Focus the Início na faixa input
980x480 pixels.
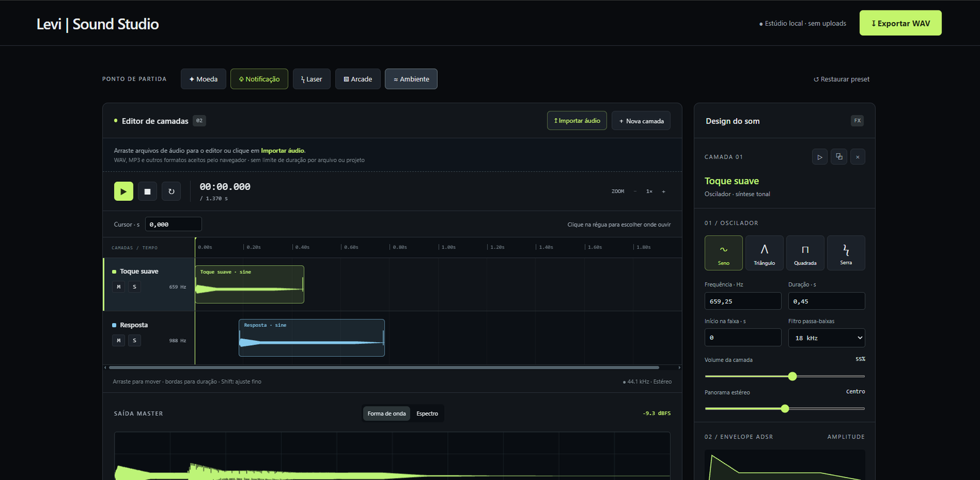pos(743,337)
